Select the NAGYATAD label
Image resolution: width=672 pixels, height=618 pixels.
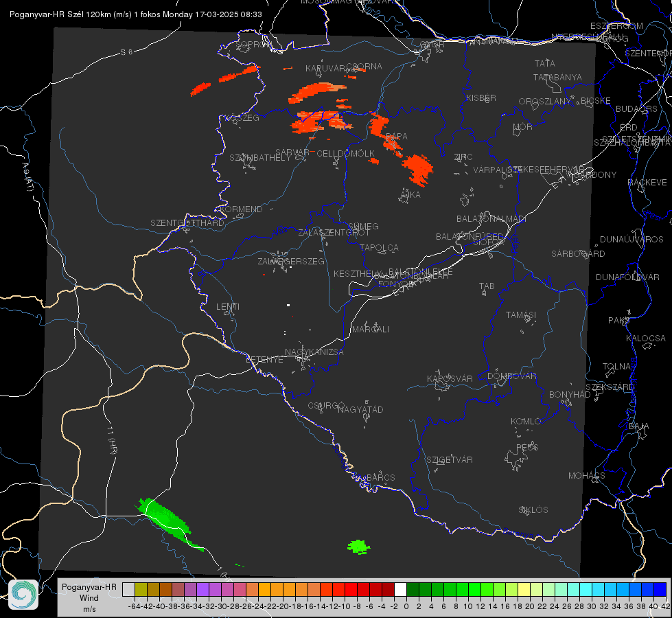tap(360, 409)
